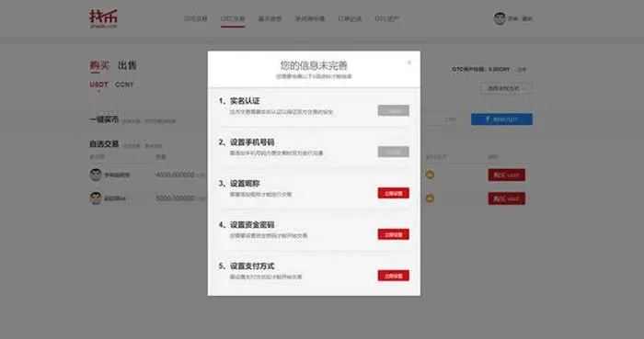
Task: Click the red set-up button for 设置支付方式
Action: coord(393,276)
